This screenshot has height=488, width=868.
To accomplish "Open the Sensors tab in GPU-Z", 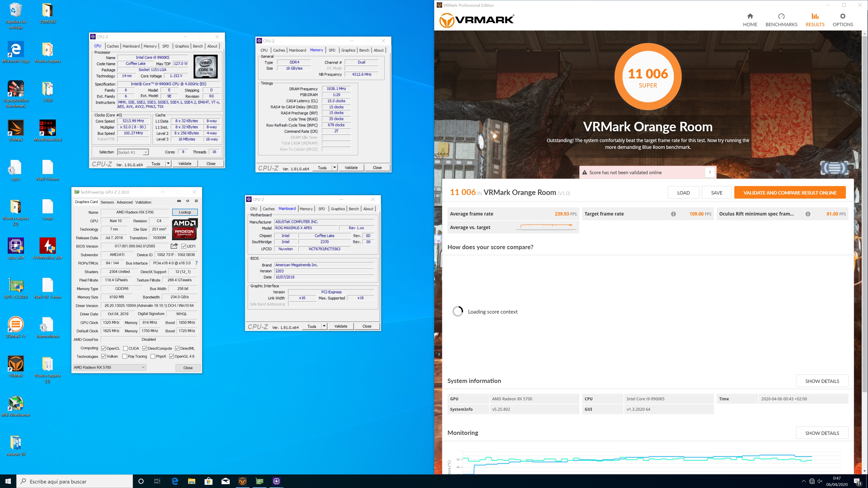I will click(x=107, y=202).
